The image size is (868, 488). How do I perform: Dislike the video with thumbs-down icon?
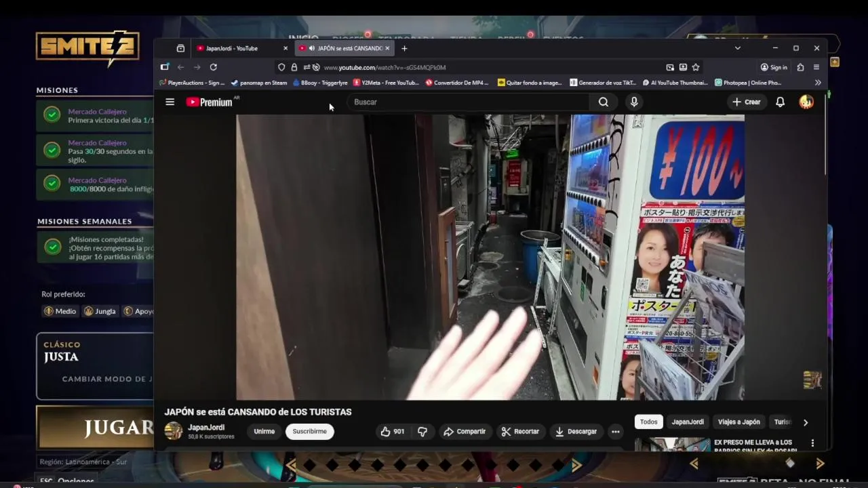tap(422, 431)
